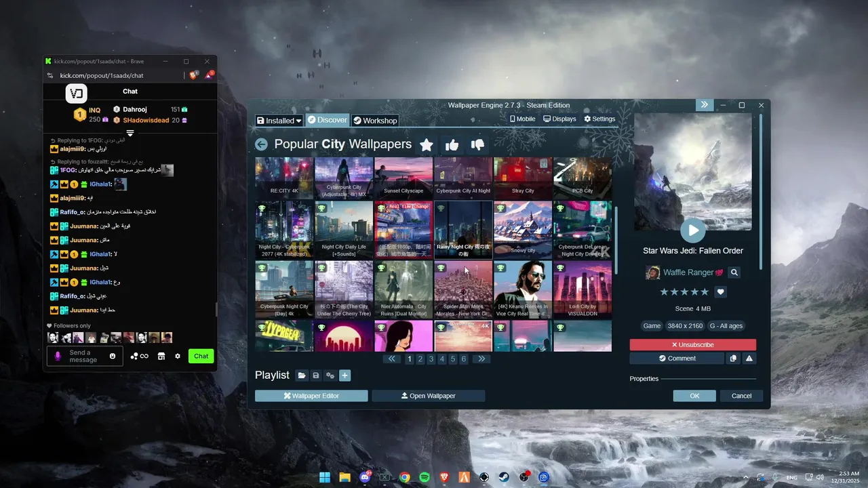The height and width of the screenshot is (488, 868).
Task: Add wallpaper to playlist with plus icon
Action: (344, 375)
